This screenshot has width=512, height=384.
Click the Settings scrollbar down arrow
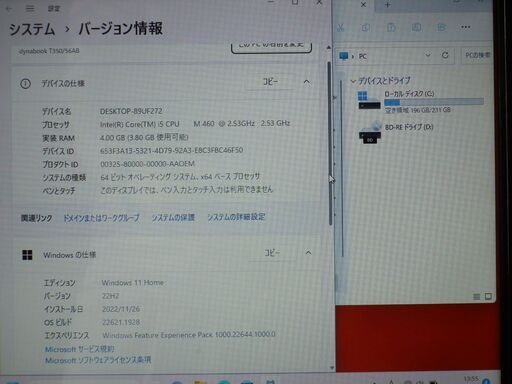332,368
